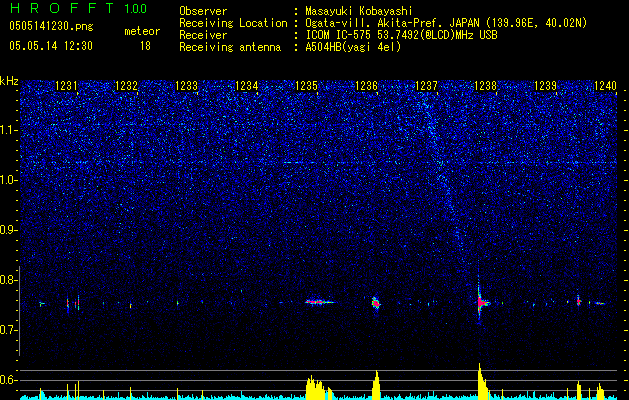Click the Observer field label
The height and width of the screenshot is (400, 629).
coord(203,11)
